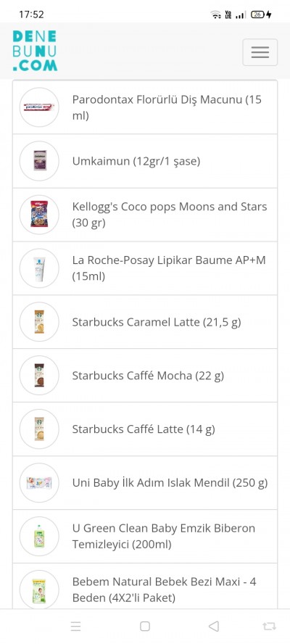290x644 pixels.
Task: Select Starbucks Caffé Latte (14 g) entry
Action: click(x=145, y=429)
